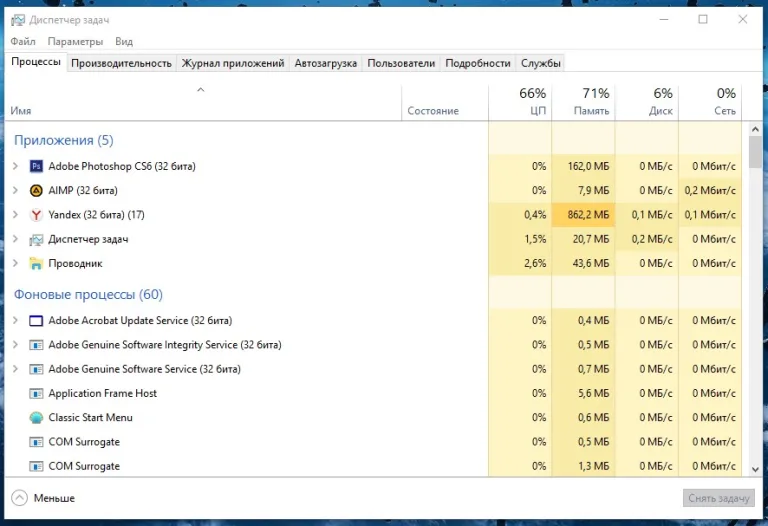Expand the Диспетчер задач process row
Image resolution: width=768 pixels, height=526 pixels.
point(15,239)
